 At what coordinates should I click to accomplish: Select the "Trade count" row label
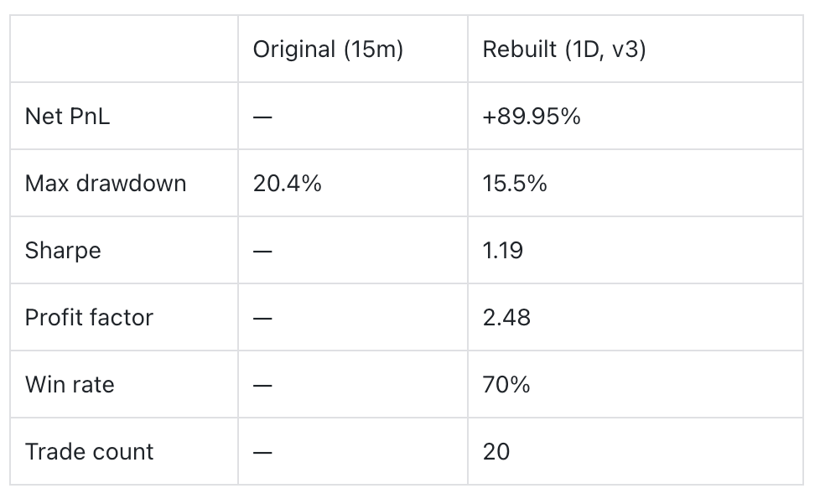(x=89, y=452)
